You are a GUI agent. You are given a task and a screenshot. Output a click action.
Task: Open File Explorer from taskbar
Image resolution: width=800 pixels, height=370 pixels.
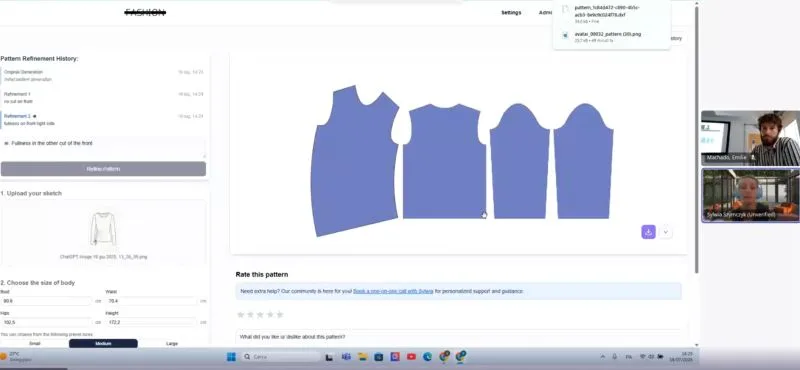[x=362, y=357]
